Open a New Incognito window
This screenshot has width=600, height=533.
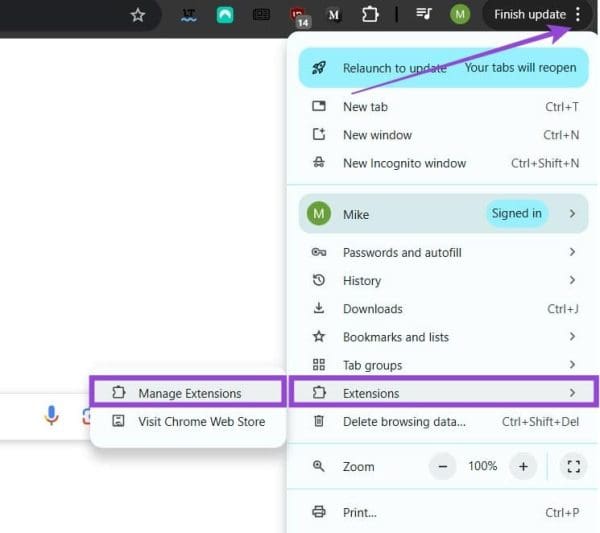pos(404,163)
